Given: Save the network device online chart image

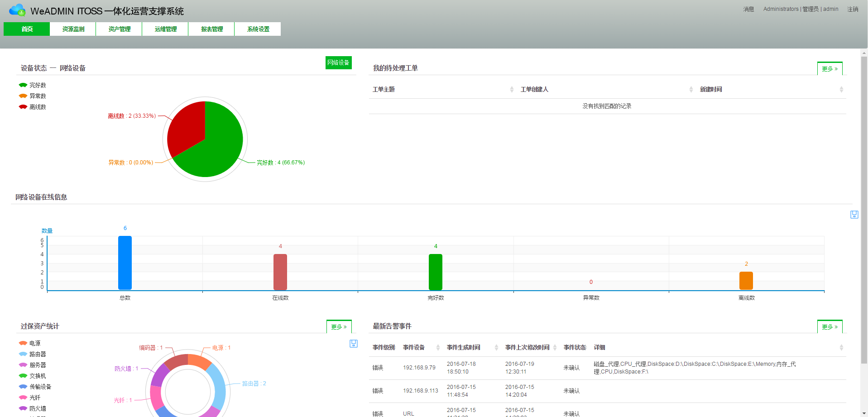Looking at the screenshot, I should tap(854, 215).
